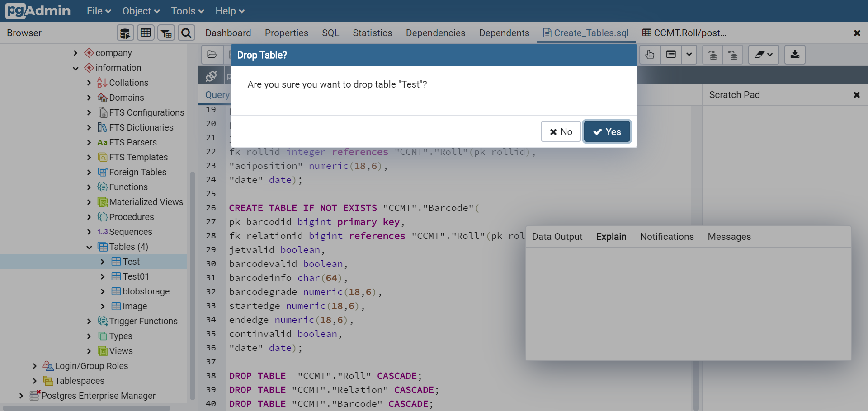This screenshot has width=868, height=411.
Task: Open the Notifications tab
Action: 667,236
